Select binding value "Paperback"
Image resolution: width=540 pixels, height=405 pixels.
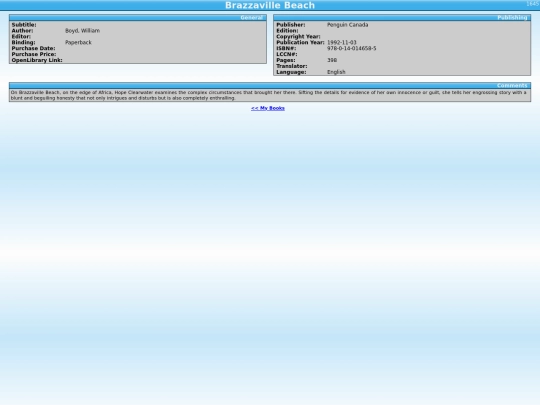tap(78, 42)
